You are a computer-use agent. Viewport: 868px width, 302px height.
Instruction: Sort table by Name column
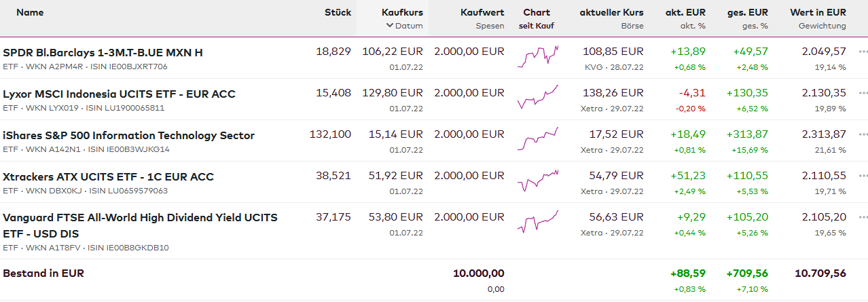coord(30,12)
